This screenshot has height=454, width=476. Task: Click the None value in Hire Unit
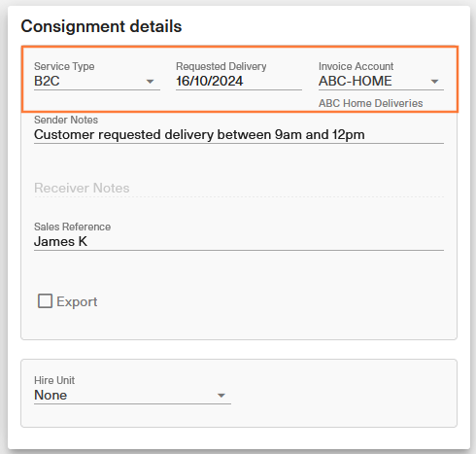pos(51,395)
